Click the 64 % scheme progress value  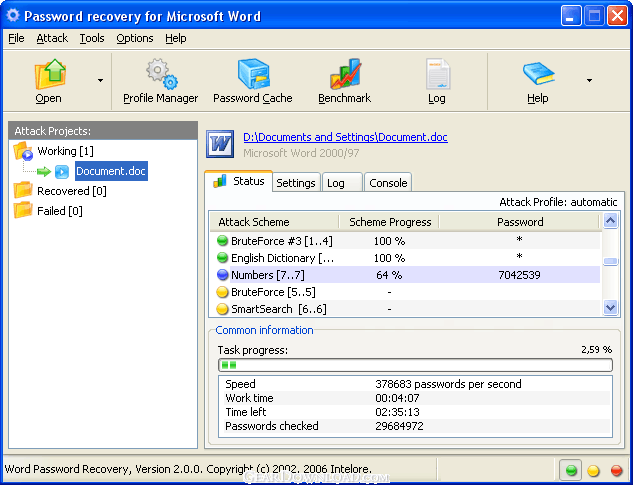[389, 275]
